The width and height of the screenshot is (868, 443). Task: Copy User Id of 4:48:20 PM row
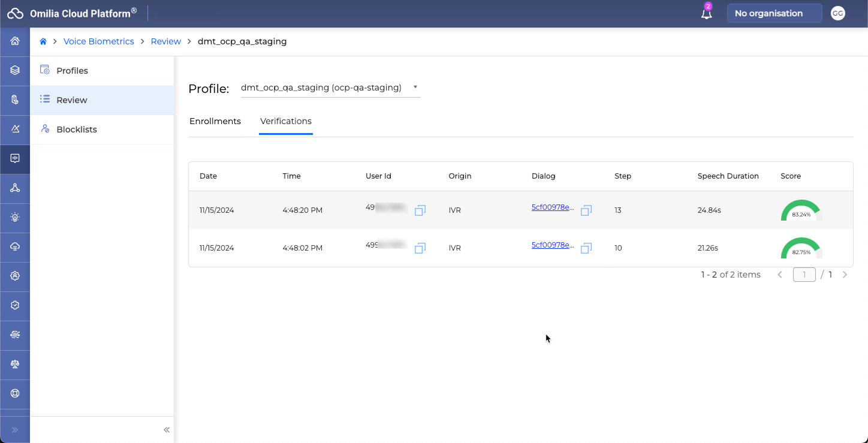[x=420, y=210]
